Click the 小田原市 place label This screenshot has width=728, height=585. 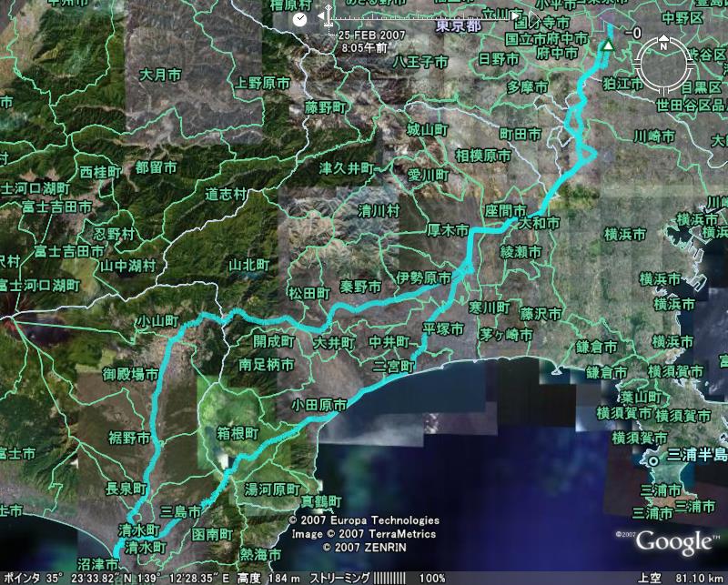coord(318,403)
